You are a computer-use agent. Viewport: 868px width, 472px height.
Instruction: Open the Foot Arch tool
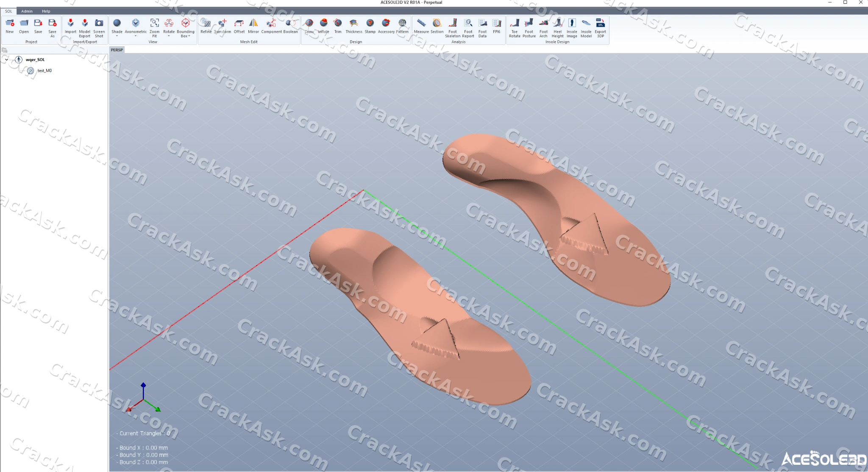543,28
